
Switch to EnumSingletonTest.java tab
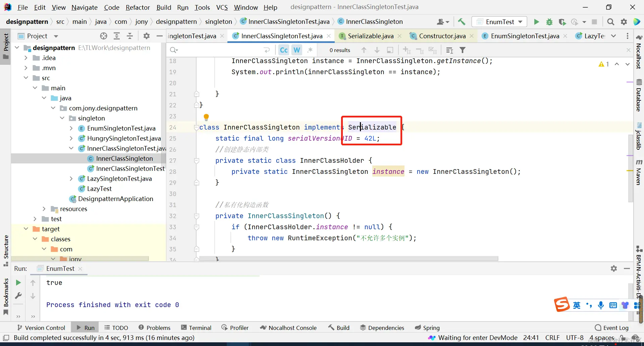pos(525,36)
